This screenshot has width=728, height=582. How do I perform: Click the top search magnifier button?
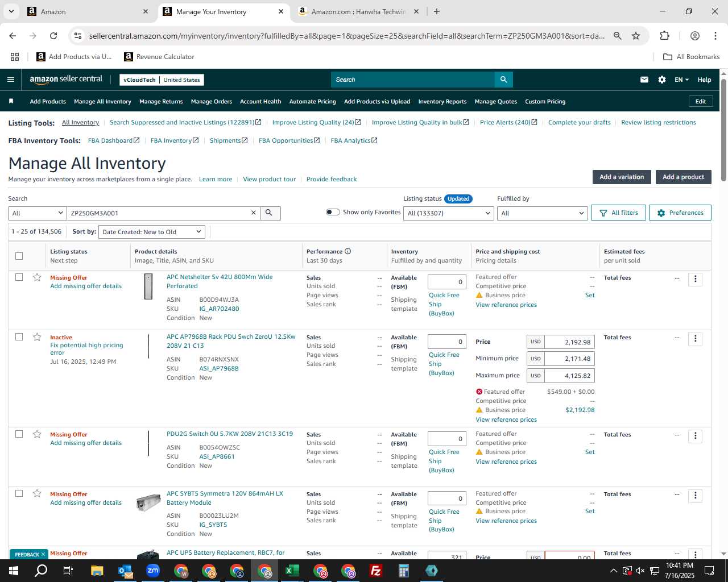pyautogui.click(x=504, y=80)
